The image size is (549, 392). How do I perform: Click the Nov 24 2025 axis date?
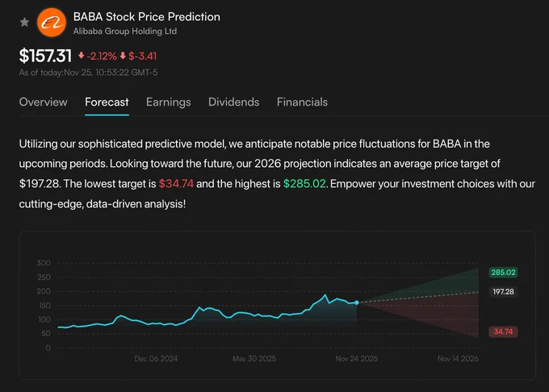356,358
